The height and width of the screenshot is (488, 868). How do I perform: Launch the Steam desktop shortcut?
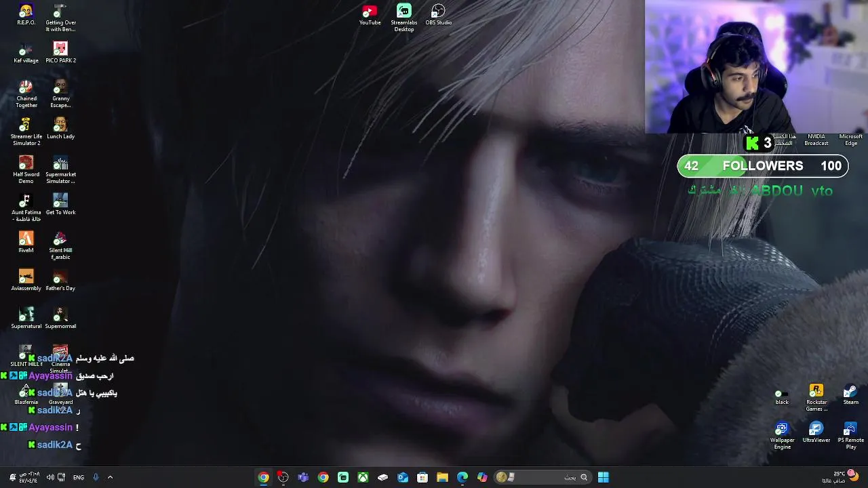click(850, 394)
